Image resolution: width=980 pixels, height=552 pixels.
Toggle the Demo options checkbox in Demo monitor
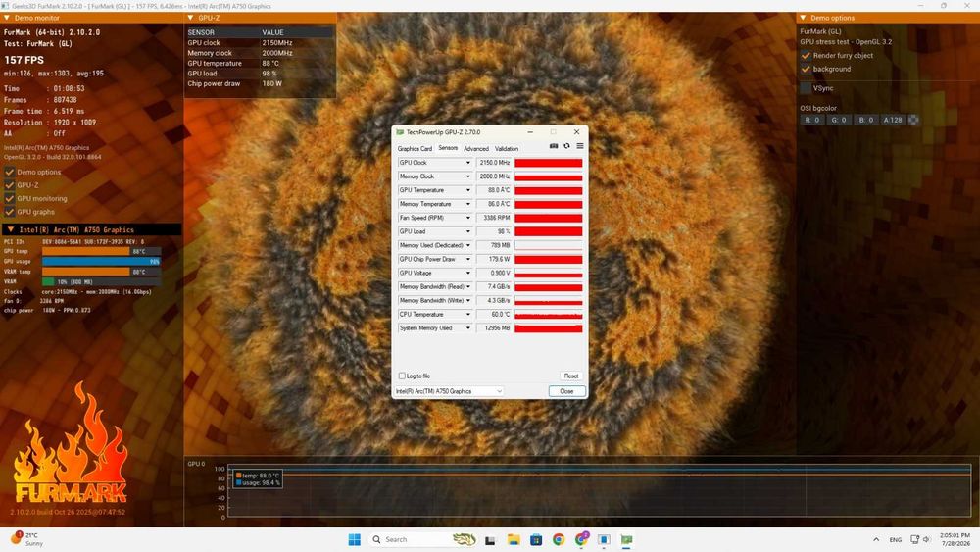(x=10, y=172)
